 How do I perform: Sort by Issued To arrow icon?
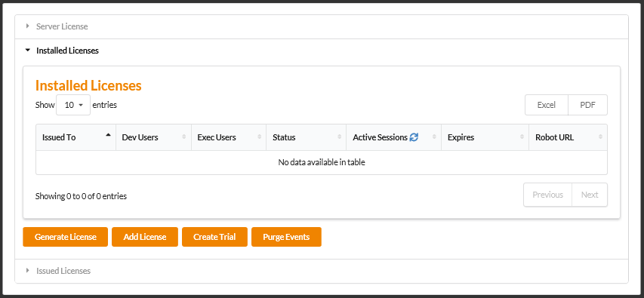pyautogui.click(x=108, y=134)
